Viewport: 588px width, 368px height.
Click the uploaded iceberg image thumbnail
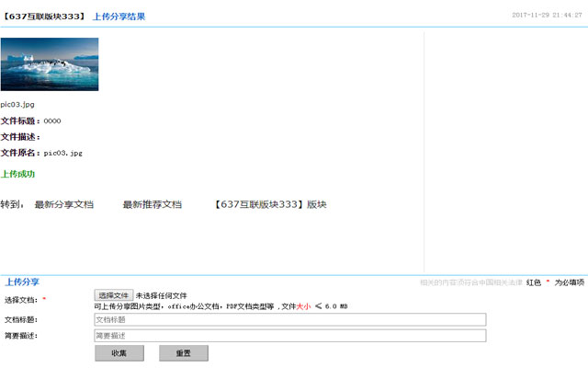point(50,64)
